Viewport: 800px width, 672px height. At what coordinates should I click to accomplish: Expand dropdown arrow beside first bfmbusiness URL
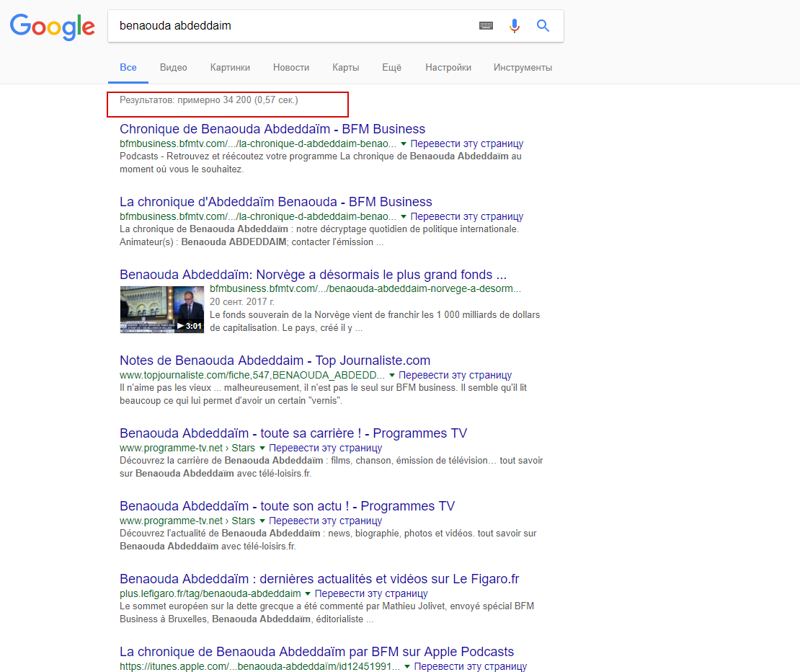tap(403, 144)
